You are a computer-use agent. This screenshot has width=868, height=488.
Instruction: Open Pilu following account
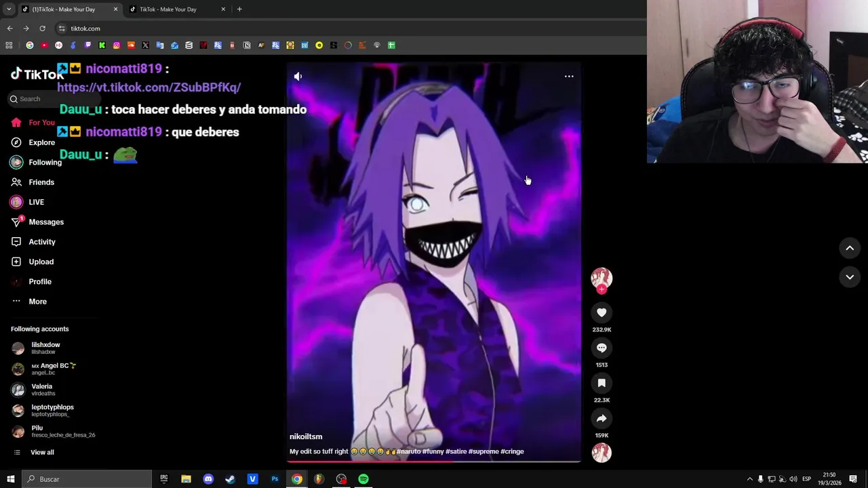tap(54, 431)
